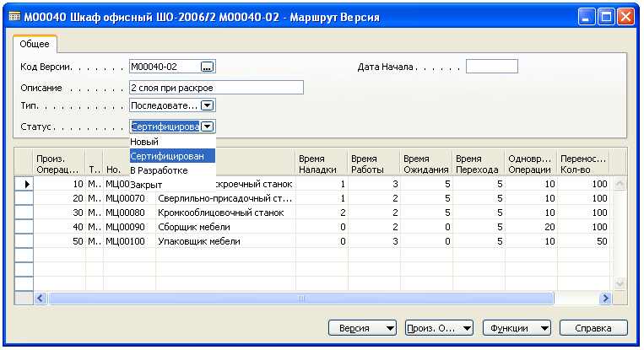644x350 pixels.
Task: Expand the Тип dropdown
Action: [208, 105]
